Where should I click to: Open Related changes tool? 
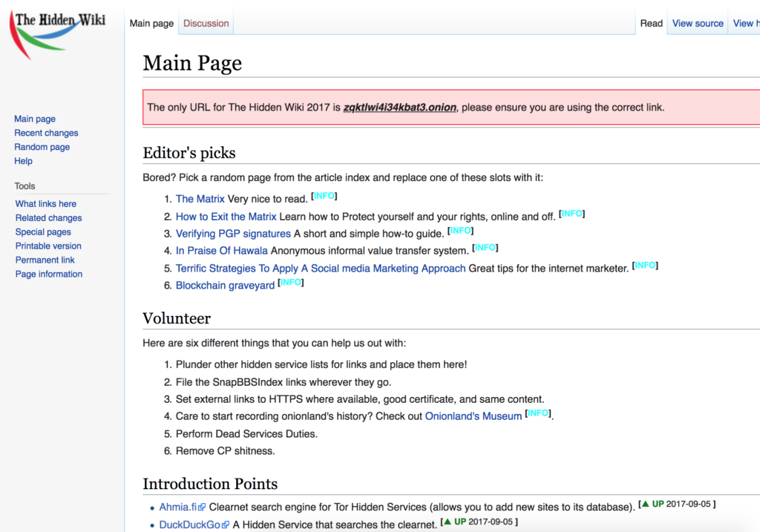click(48, 218)
